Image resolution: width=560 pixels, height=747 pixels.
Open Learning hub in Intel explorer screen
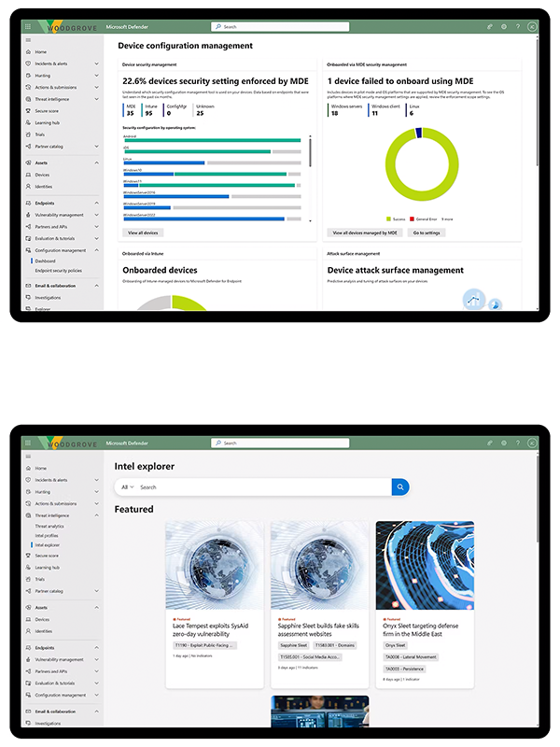coord(48,568)
